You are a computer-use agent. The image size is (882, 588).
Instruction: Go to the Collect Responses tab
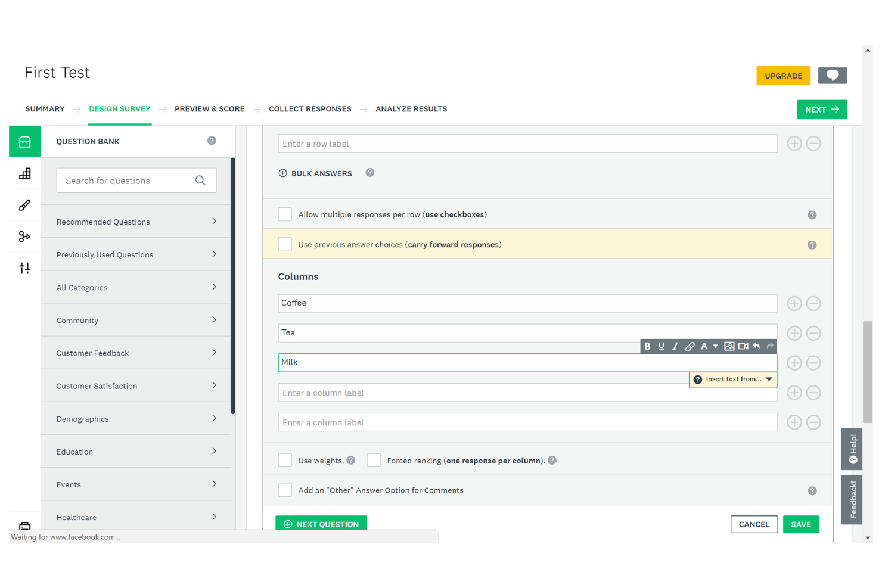click(310, 109)
